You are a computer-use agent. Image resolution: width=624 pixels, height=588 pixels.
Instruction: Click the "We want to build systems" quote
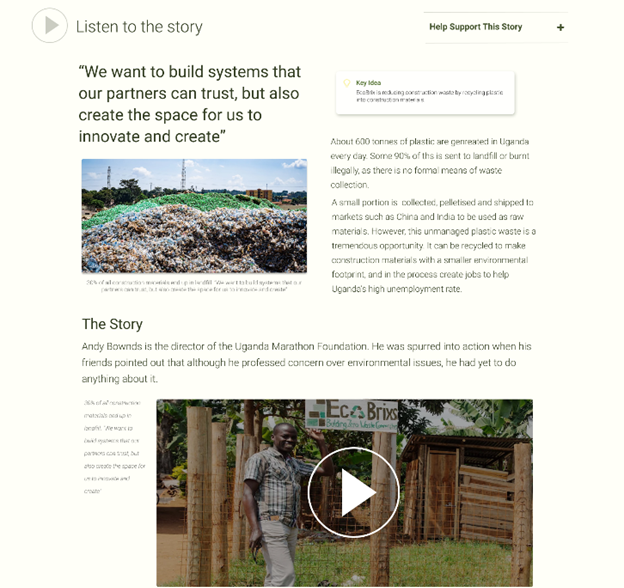pyautogui.click(x=189, y=104)
